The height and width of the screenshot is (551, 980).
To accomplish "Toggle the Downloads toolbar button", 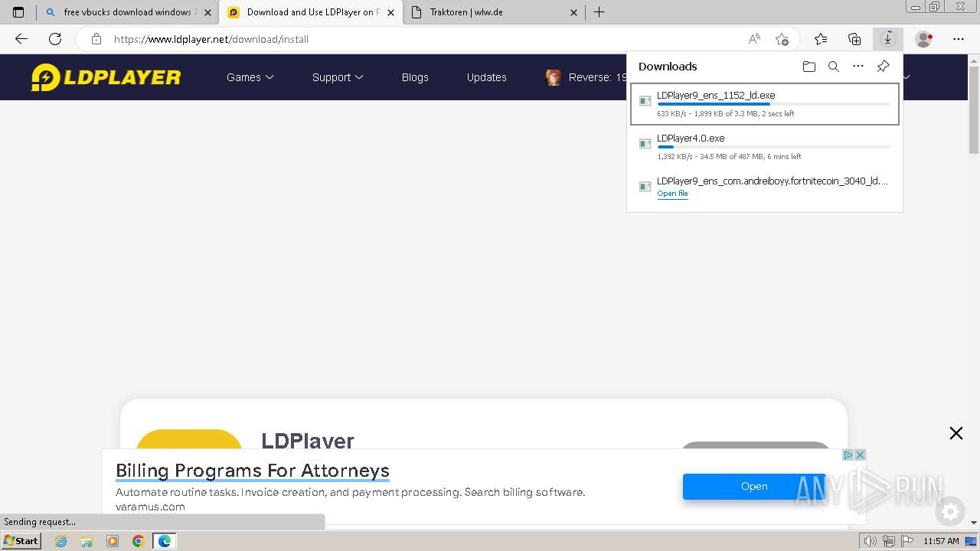I will pos(888,39).
